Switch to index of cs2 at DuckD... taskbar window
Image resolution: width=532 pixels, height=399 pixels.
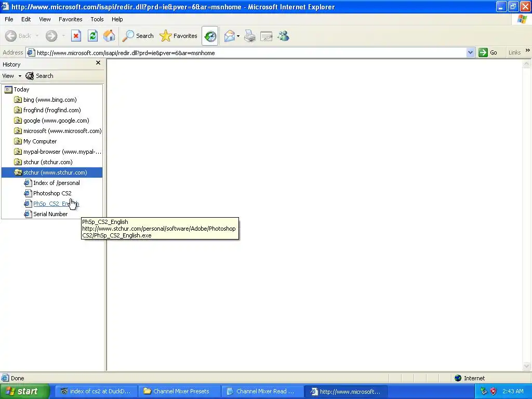click(96, 392)
